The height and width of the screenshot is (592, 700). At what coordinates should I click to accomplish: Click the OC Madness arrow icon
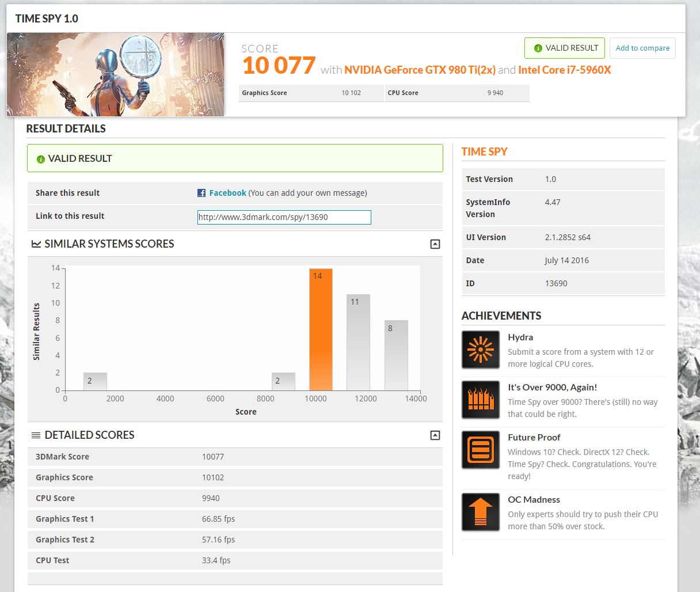(x=481, y=512)
